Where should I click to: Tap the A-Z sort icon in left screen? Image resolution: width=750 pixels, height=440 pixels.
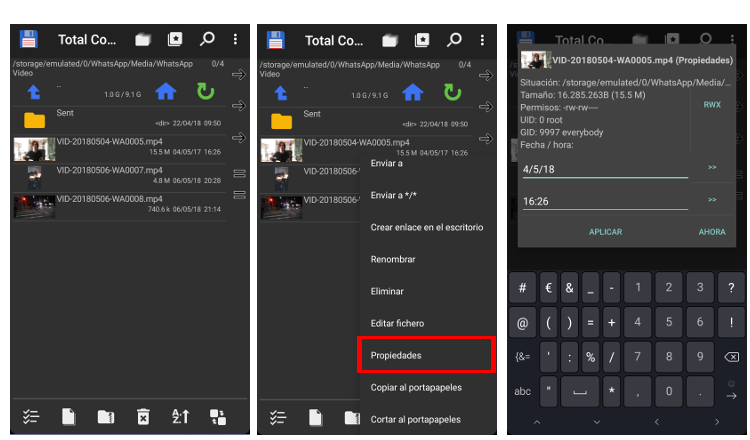coord(180,417)
